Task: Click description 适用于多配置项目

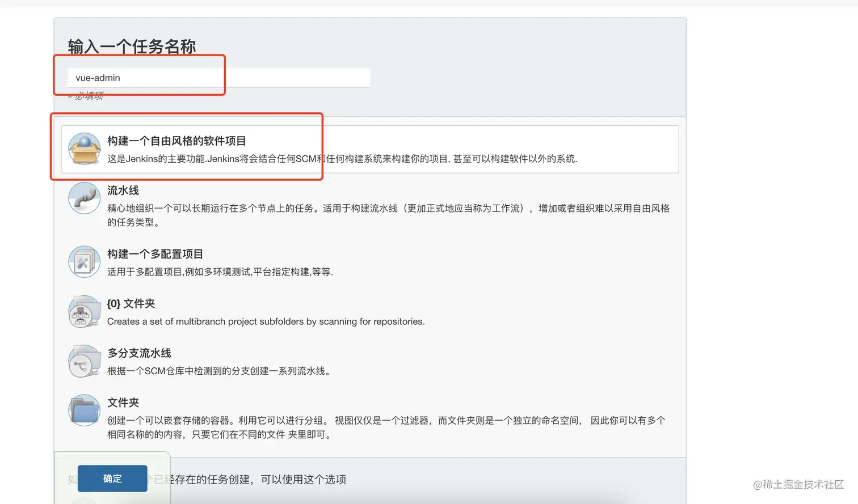Action: 220,272
